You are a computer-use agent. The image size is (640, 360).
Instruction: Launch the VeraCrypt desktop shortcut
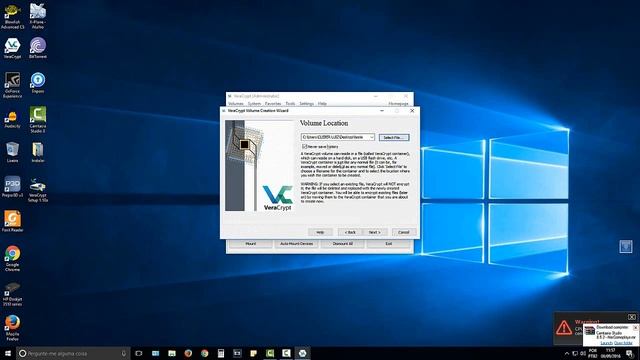point(12,48)
